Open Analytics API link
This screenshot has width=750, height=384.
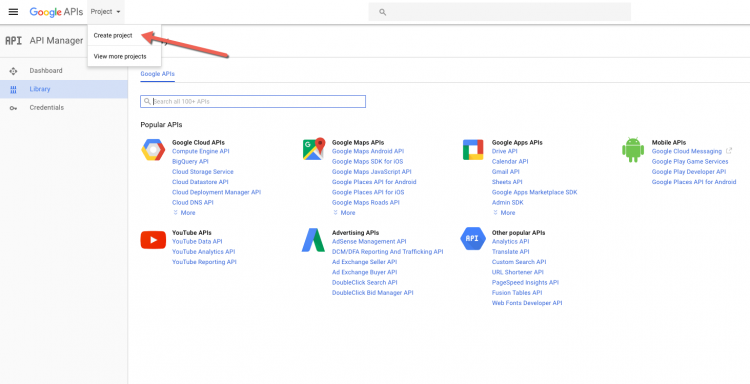click(510, 241)
